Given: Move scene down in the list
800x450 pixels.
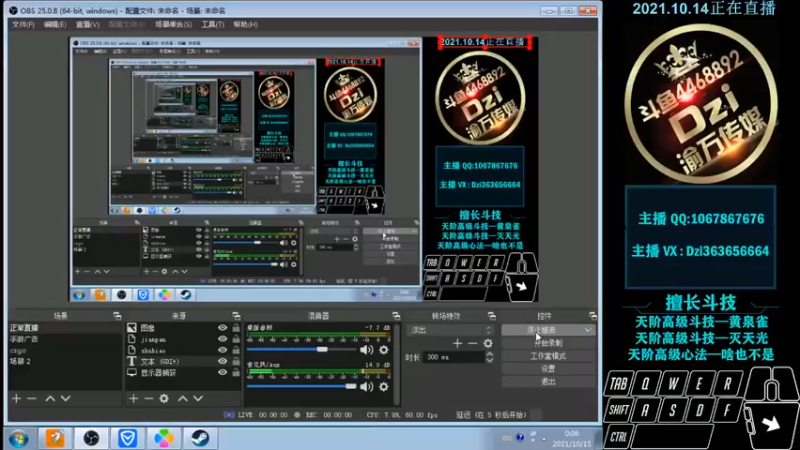Looking at the screenshot, I should click(x=65, y=398).
